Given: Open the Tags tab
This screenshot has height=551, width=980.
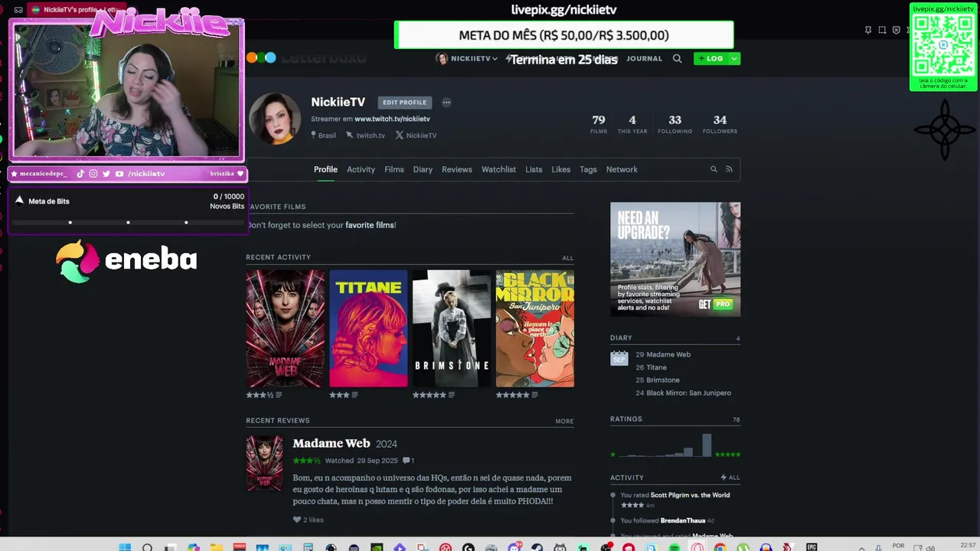Looking at the screenshot, I should [x=588, y=169].
